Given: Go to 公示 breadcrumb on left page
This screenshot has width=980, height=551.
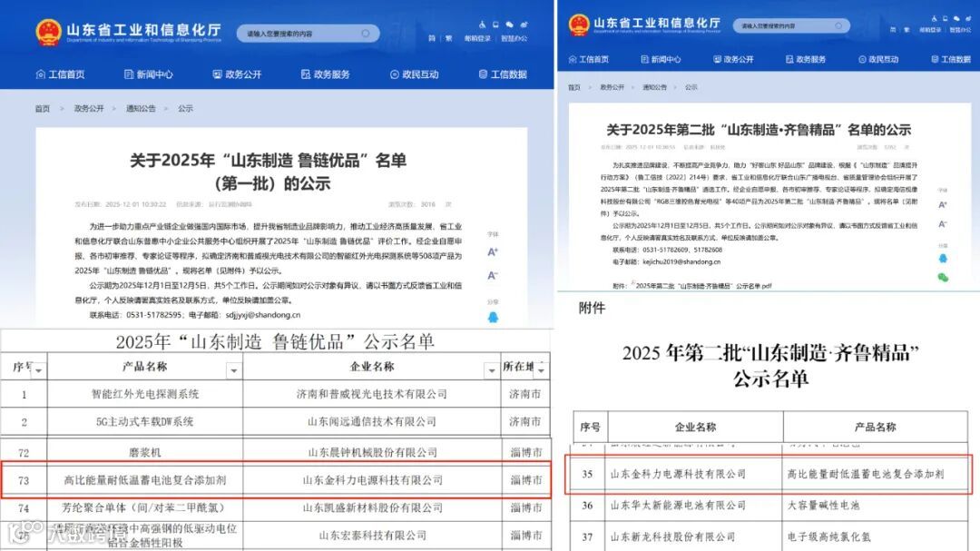Looking at the screenshot, I should (x=185, y=109).
